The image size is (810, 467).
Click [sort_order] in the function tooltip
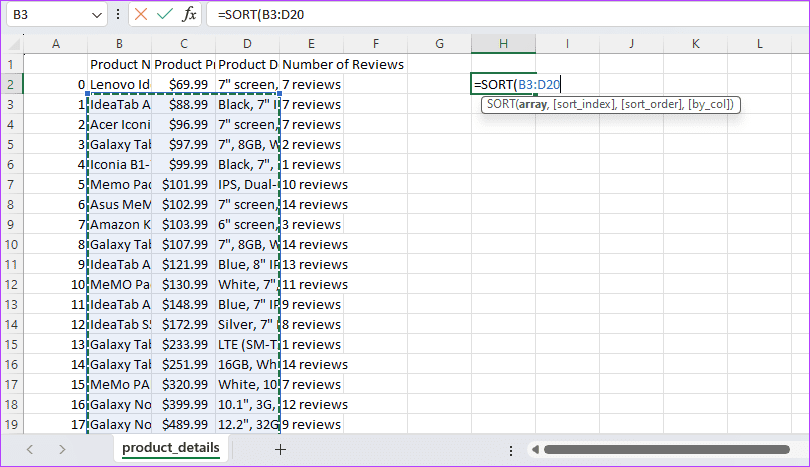652,104
